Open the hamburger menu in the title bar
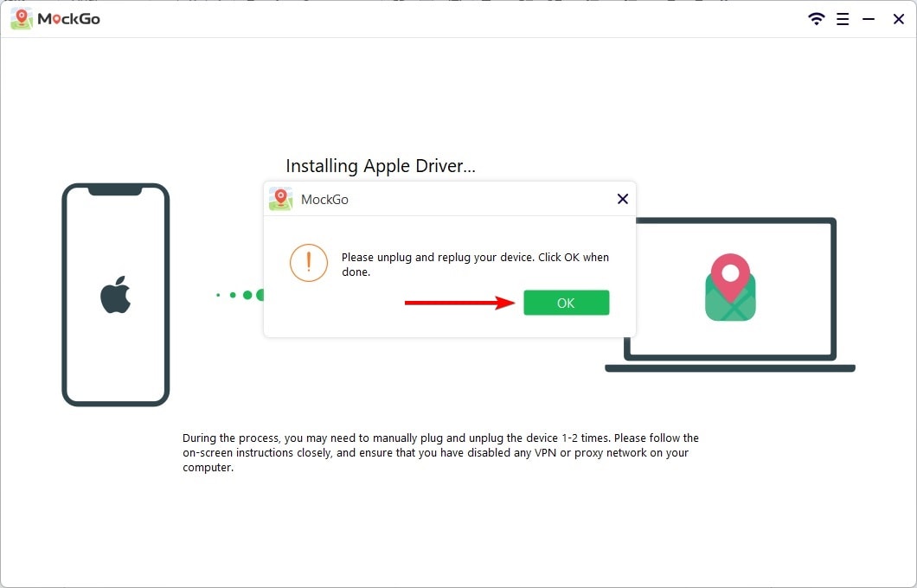This screenshot has width=917, height=588. (x=843, y=19)
